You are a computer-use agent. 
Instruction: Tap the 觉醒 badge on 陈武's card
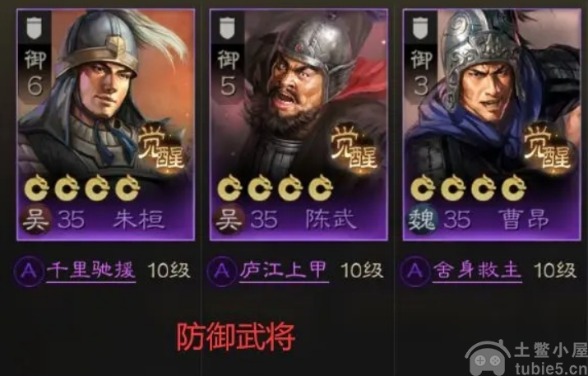tap(354, 147)
